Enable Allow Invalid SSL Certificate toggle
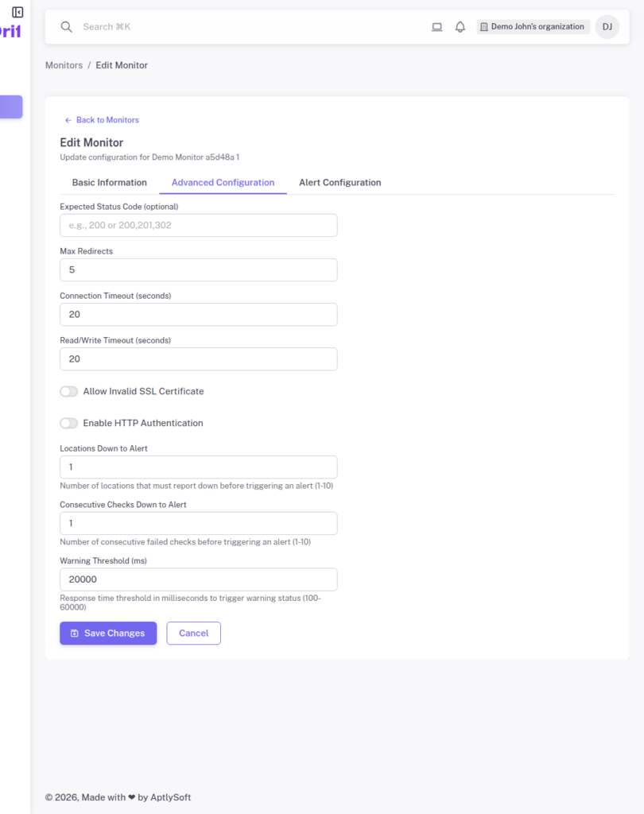The image size is (644, 814). point(68,391)
